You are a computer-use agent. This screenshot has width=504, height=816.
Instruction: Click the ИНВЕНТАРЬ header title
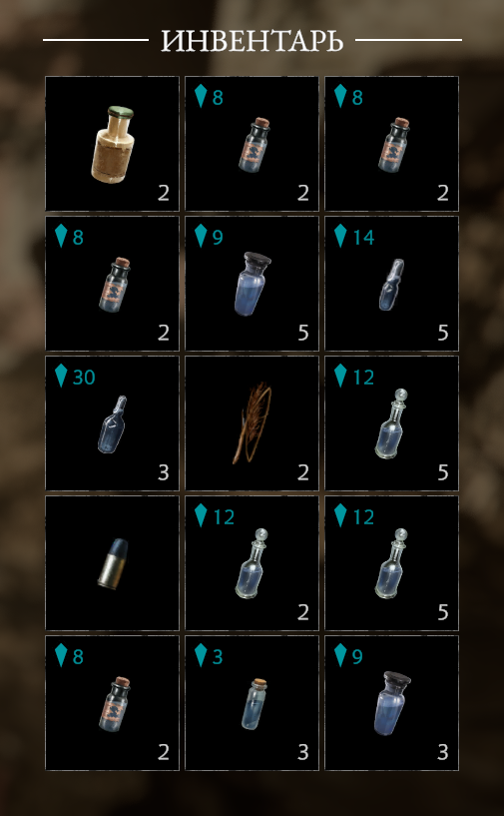point(252,40)
